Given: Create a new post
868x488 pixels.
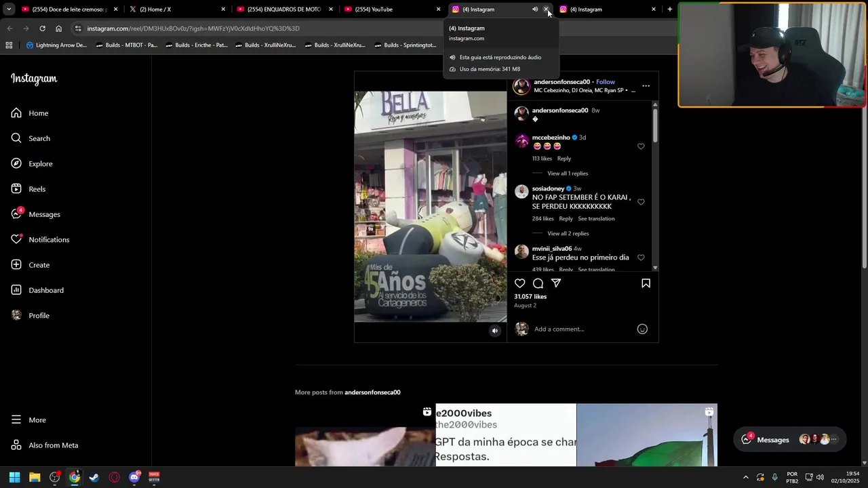Looking at the screenshot, I should coord(31,265).
